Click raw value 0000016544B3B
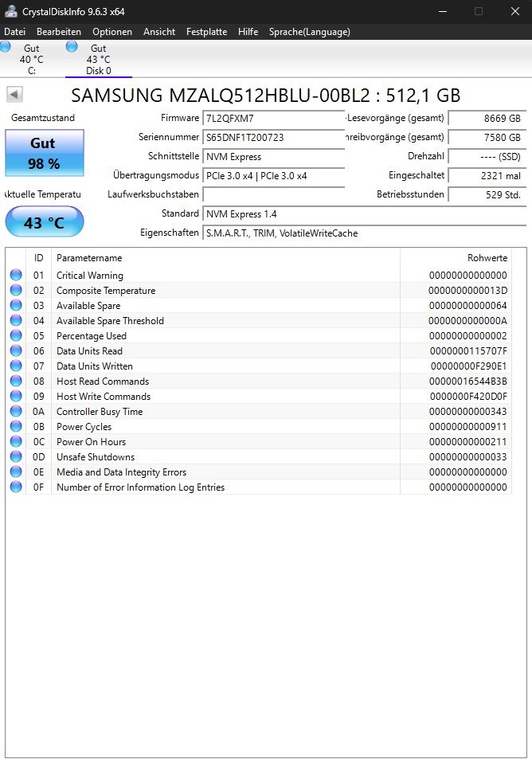532x763 pixels. 467,381
